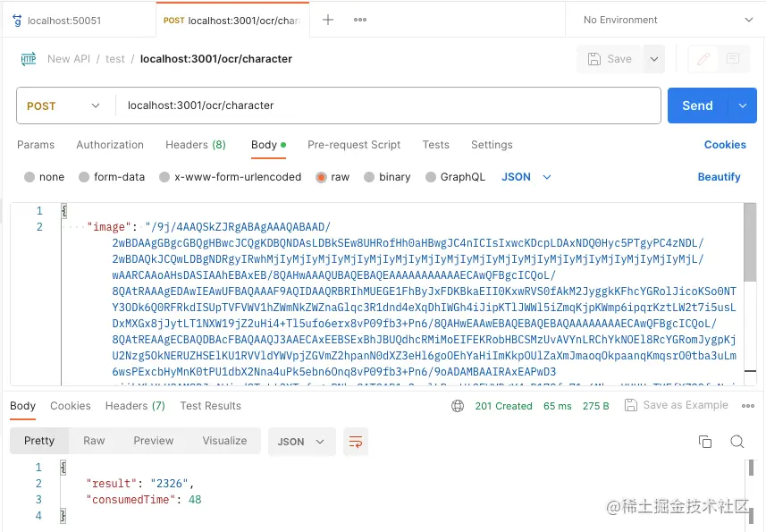Open the Headers (8) request tab

[x=196, y=145]
